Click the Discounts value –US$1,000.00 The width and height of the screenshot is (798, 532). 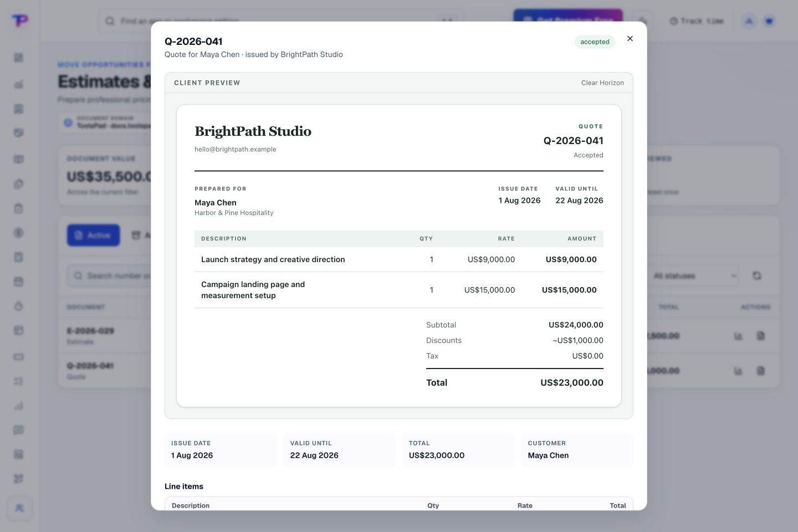coord(578,340)
